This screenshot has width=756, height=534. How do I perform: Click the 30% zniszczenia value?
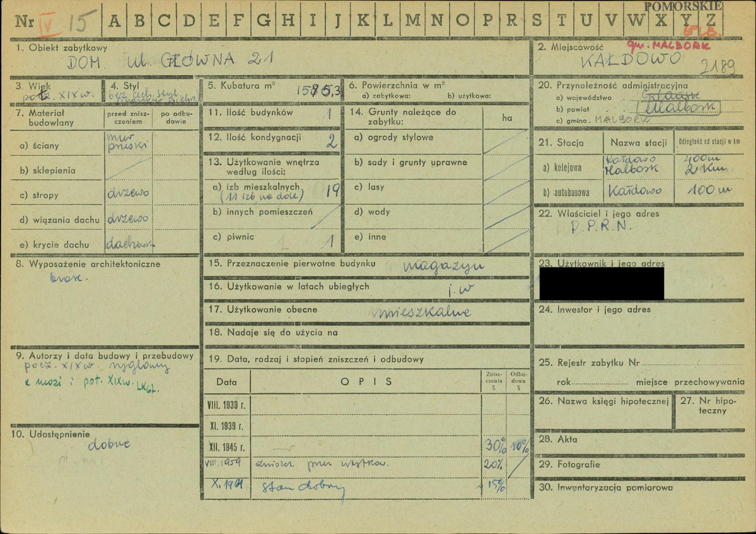(496, 445)
